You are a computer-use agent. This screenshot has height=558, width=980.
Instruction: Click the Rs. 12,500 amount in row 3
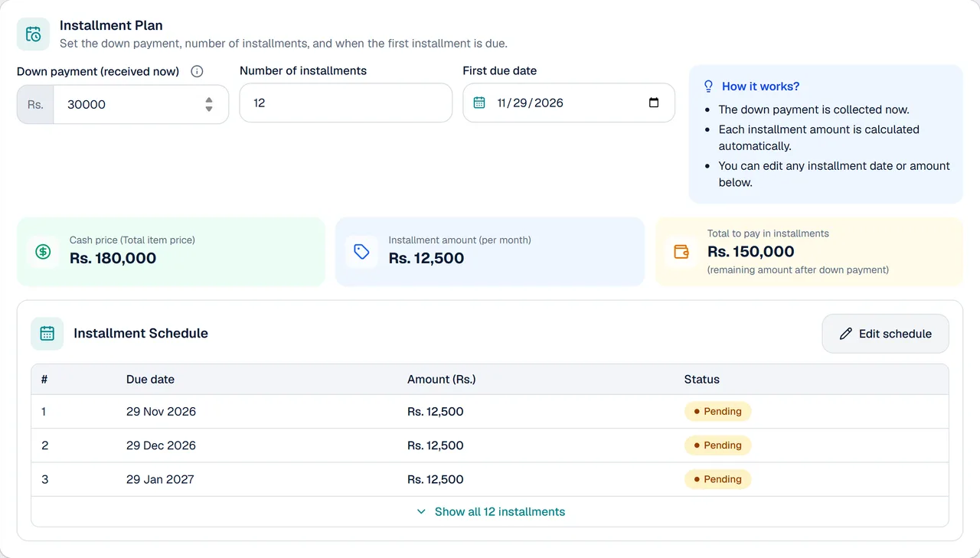point(435,479)
